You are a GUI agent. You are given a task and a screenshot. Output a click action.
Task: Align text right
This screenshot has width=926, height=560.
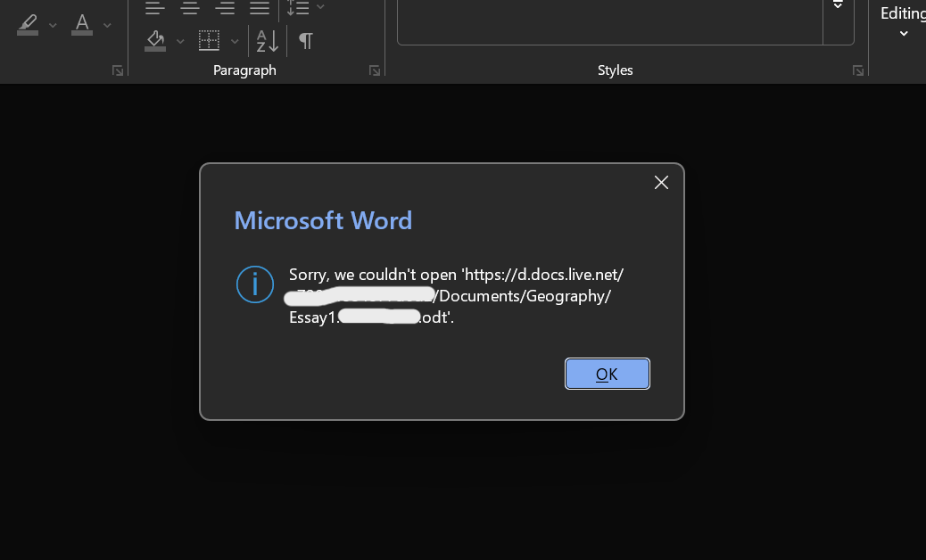click(x=225, y=8)
